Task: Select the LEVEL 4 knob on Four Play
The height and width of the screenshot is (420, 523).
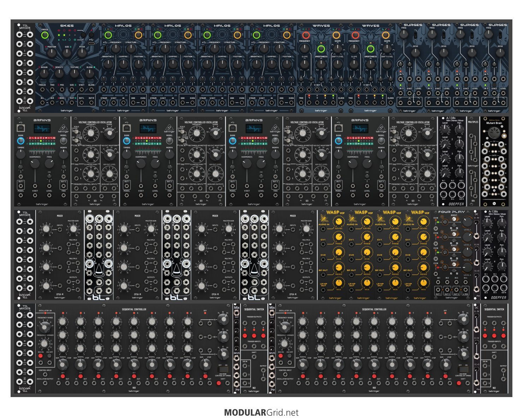Action: click(x=467, y=267)
